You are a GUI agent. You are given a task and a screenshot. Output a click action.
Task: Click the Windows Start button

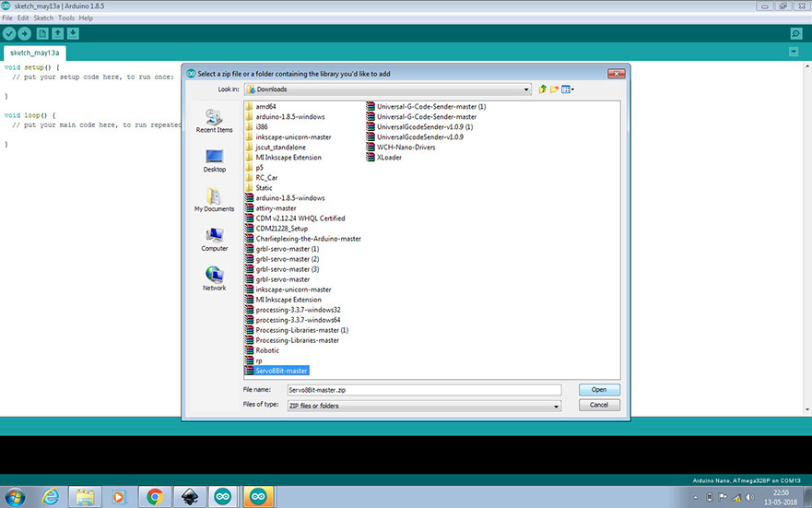(15, 497)
